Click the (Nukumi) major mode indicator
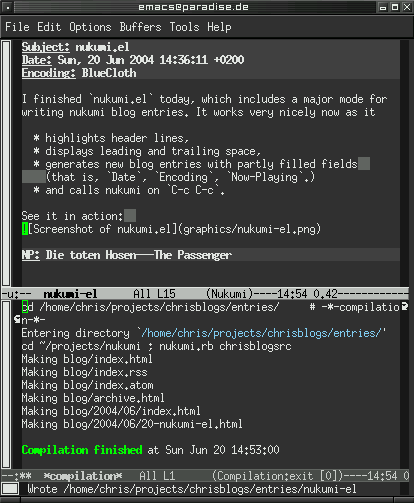 (x=230, y=294)
